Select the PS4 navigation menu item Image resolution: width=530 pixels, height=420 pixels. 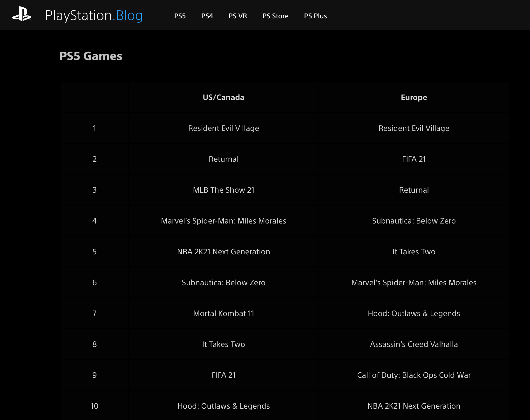click(207, 16)
